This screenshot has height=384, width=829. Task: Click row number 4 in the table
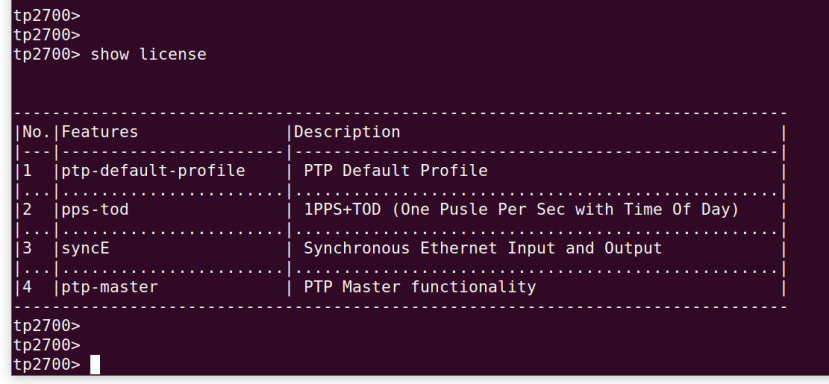tap(27, 287)
